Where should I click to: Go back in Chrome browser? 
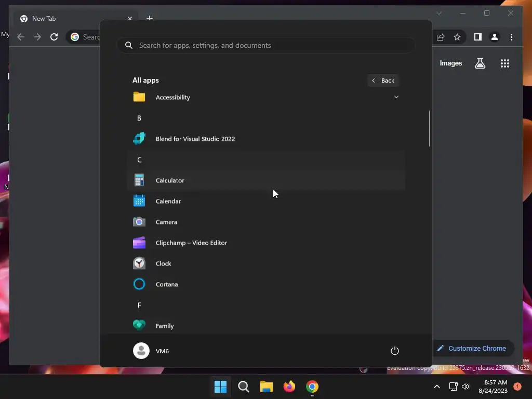click(21, 37)
